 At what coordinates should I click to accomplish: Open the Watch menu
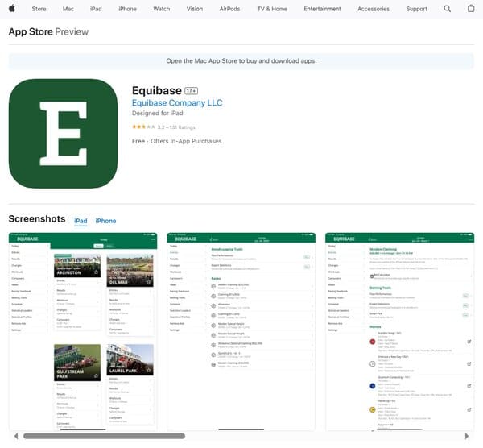(x=162, y=9)
